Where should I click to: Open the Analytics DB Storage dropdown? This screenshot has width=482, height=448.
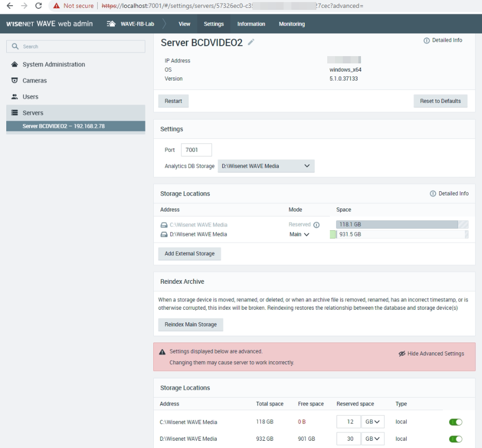[266, 166]
